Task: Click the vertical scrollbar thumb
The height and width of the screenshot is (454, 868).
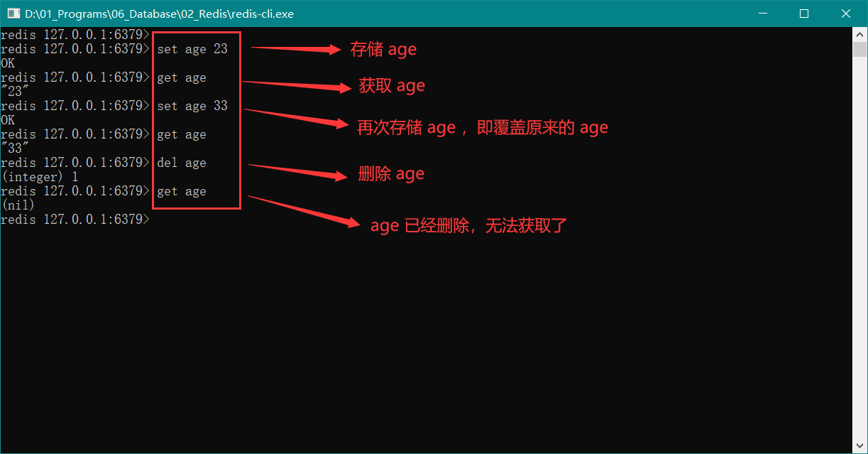Action: click(859, 49)
